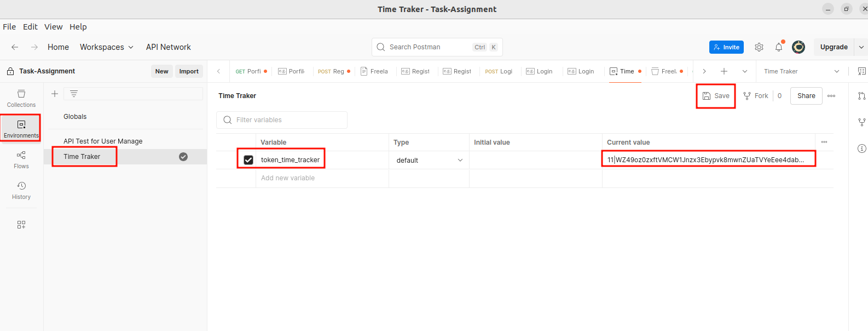Image resolution: width=868 pixels, height=331 pixels.
Task: Switch to the Time environment tab
Action: click(625, 71)
